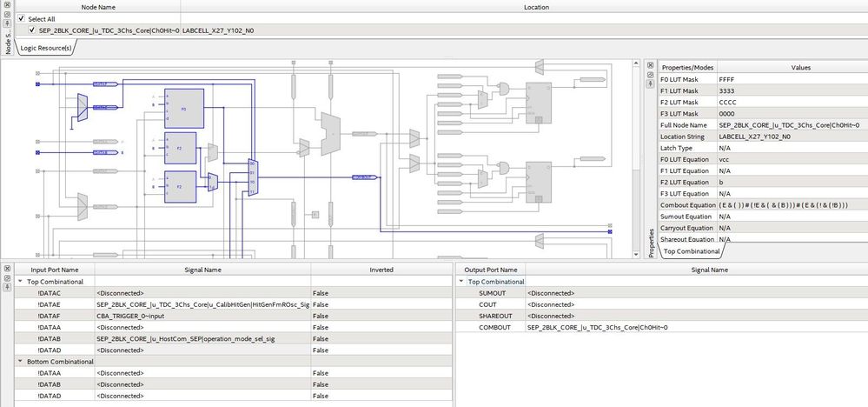Viewport: 868px width, 407px height.
Task: Collapse Top Combinational group in output ports
Action: click(461, 282)
